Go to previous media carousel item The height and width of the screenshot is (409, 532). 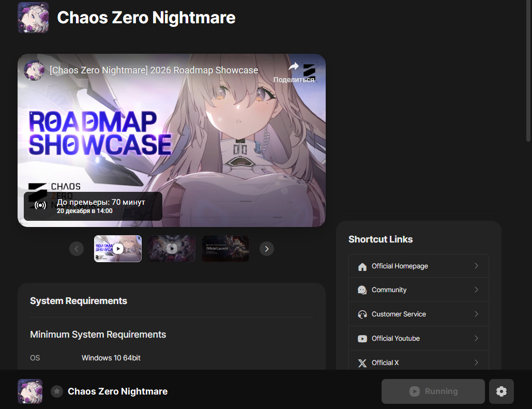pos(77,249)
